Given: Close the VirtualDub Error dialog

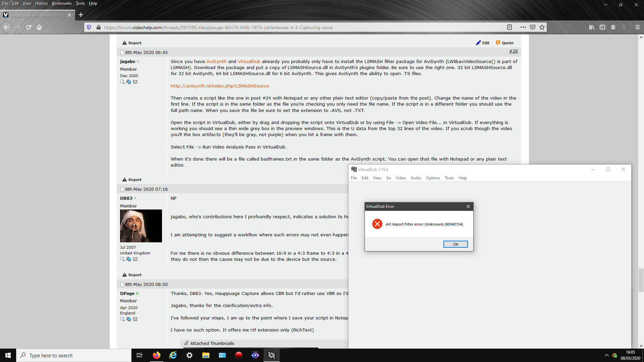Looking at the screenshot, I should tap(468, 206).
